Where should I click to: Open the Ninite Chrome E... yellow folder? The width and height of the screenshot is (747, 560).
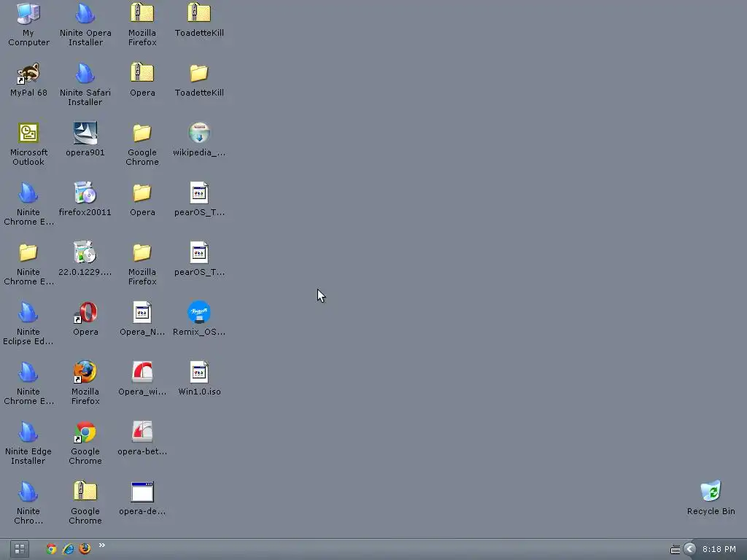tap(28, 253)
